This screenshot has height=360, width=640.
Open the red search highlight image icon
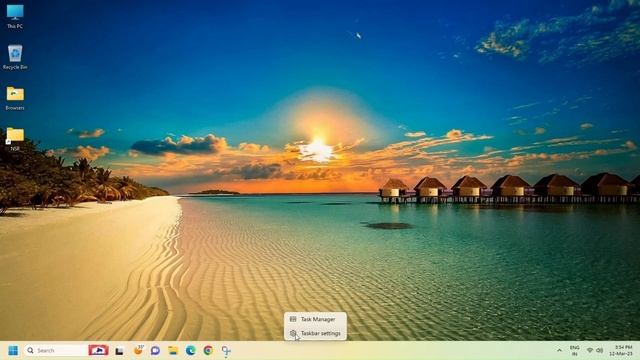coord(98,350)
